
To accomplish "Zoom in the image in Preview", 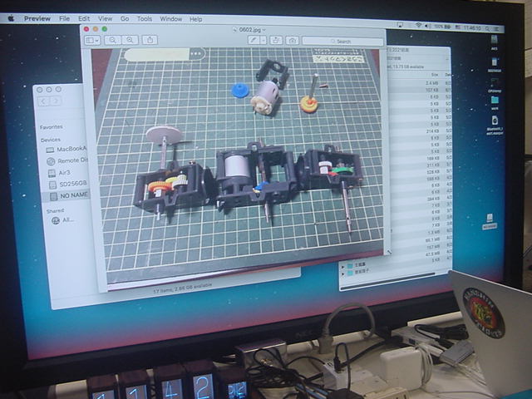I will click(130, 40).
